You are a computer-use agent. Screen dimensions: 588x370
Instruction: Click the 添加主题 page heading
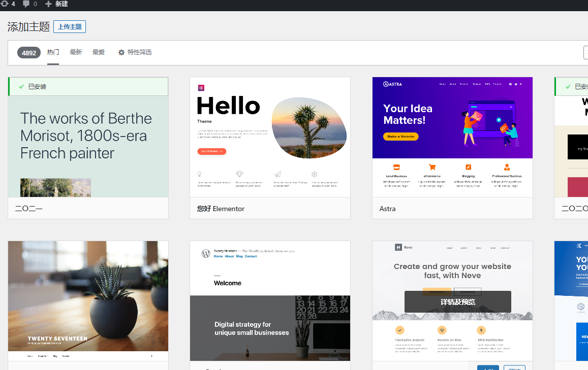[28, 26]
